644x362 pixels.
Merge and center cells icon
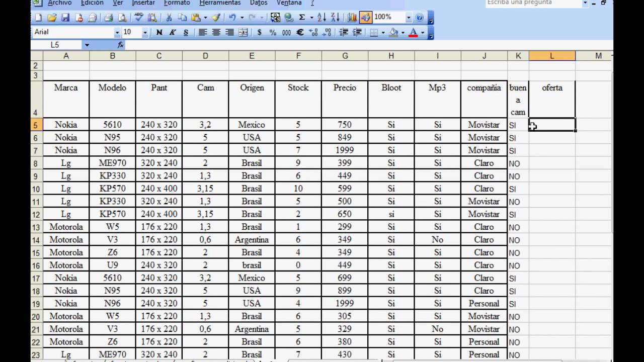tap(243, 32)
